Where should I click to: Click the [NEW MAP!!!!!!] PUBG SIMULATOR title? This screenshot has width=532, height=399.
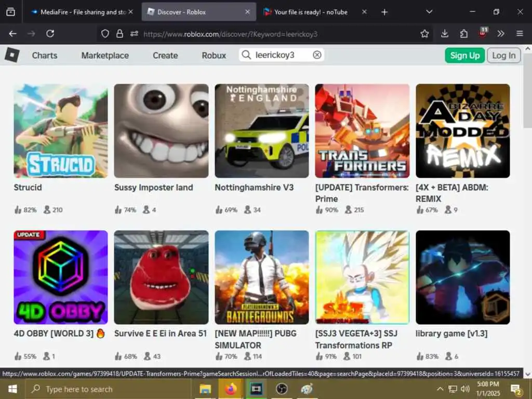click(x=256, y=339)
